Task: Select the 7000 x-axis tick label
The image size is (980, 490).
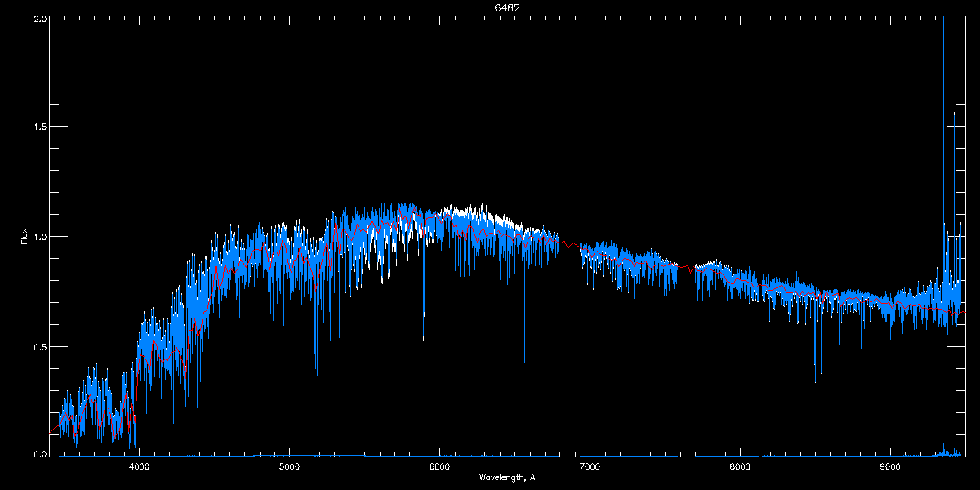Action: click(x=590, y=467)
